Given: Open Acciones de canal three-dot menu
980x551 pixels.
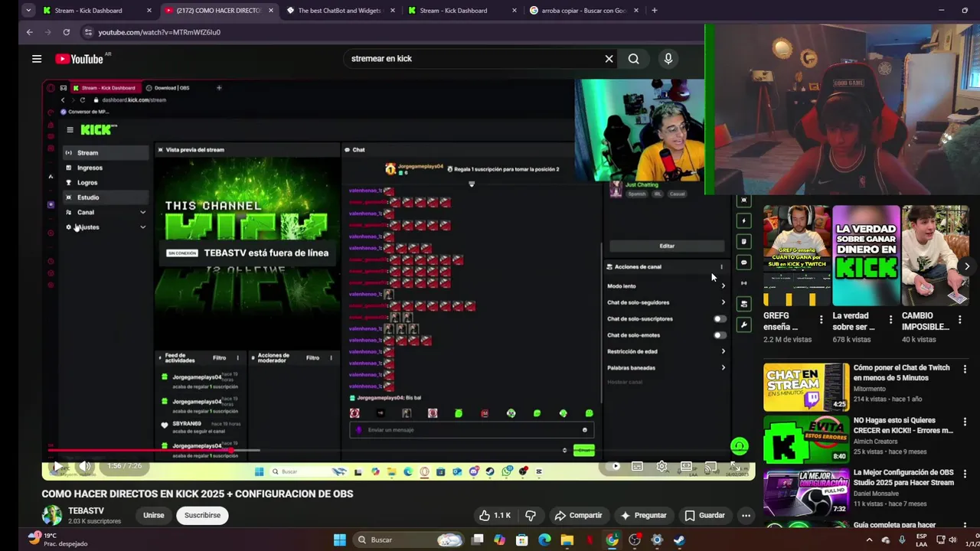Looking at the screenshot, I should tap(721, 267).
